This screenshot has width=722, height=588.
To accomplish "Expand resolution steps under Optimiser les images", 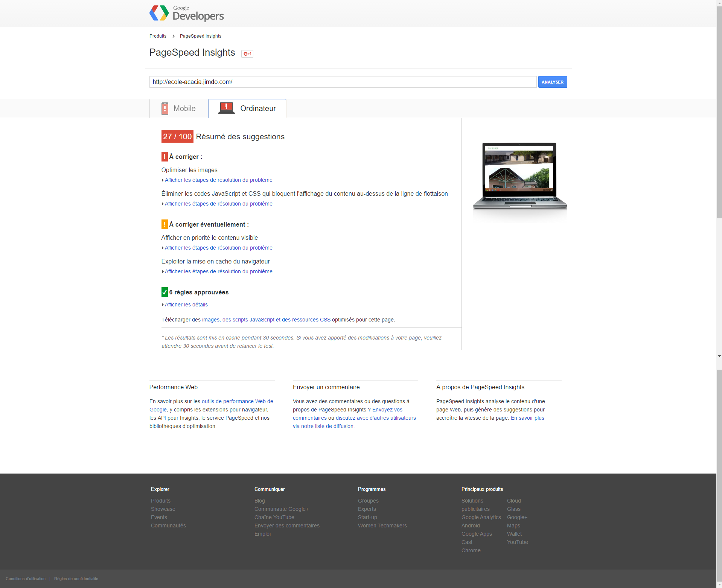I will tap(218, 180).
